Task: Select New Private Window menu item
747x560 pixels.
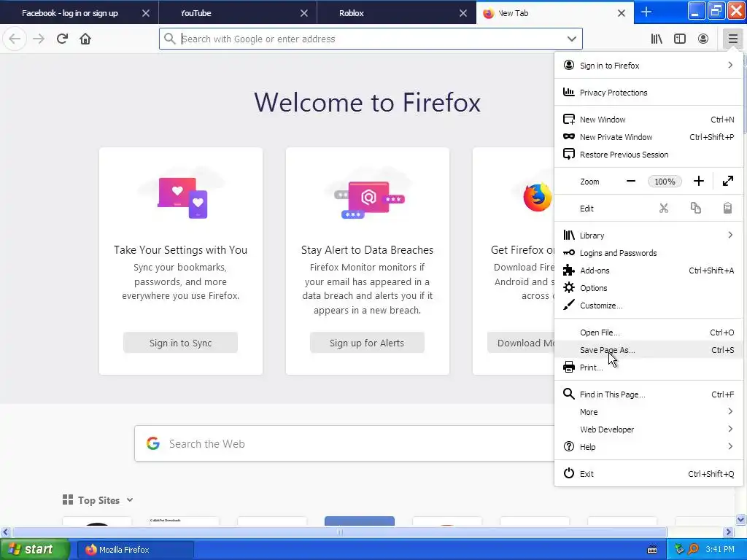Action: click(649, 137)
